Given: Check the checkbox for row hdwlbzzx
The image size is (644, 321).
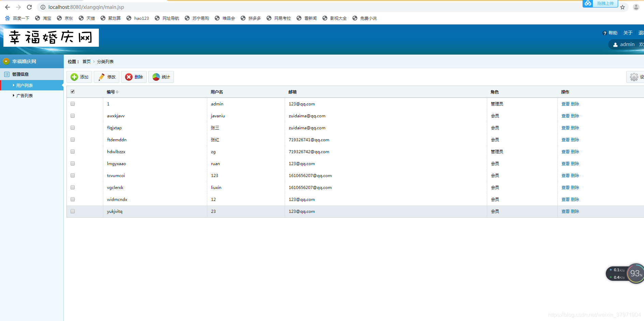Looking at the screenshot, I should [73, 151].
